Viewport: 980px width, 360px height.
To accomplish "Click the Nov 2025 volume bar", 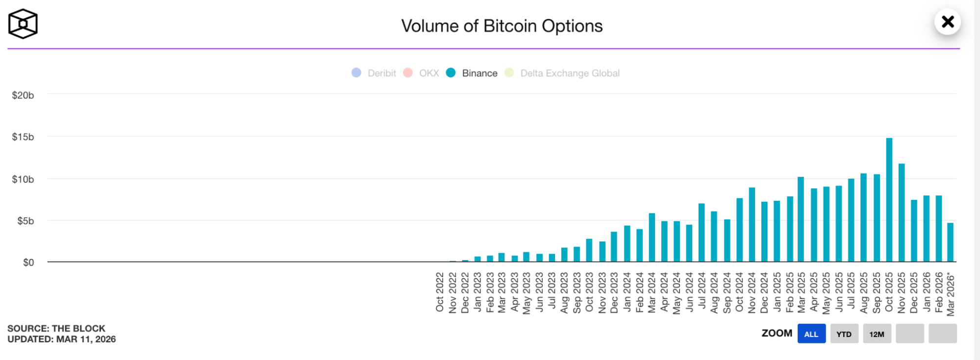I will coord(901,213).
